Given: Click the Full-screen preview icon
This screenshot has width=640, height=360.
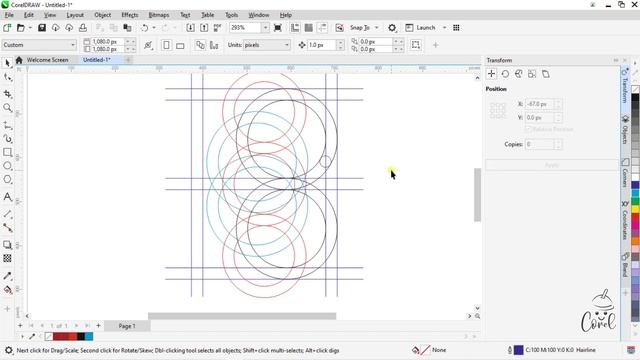Looking at the screenshot, I should tap(278, 28).
